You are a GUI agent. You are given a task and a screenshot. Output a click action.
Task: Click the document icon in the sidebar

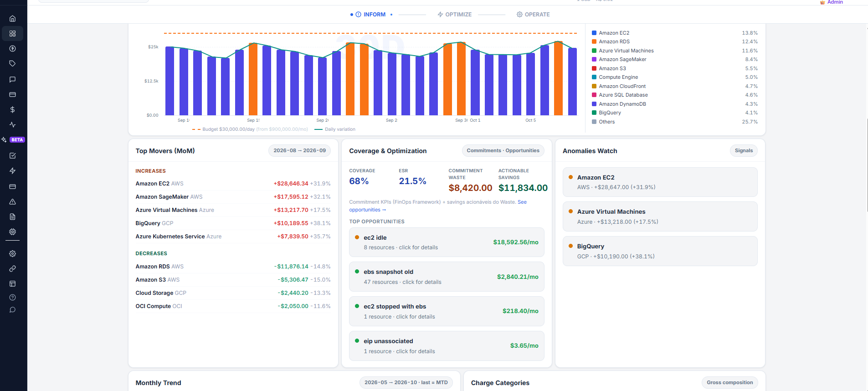point(12,217)
